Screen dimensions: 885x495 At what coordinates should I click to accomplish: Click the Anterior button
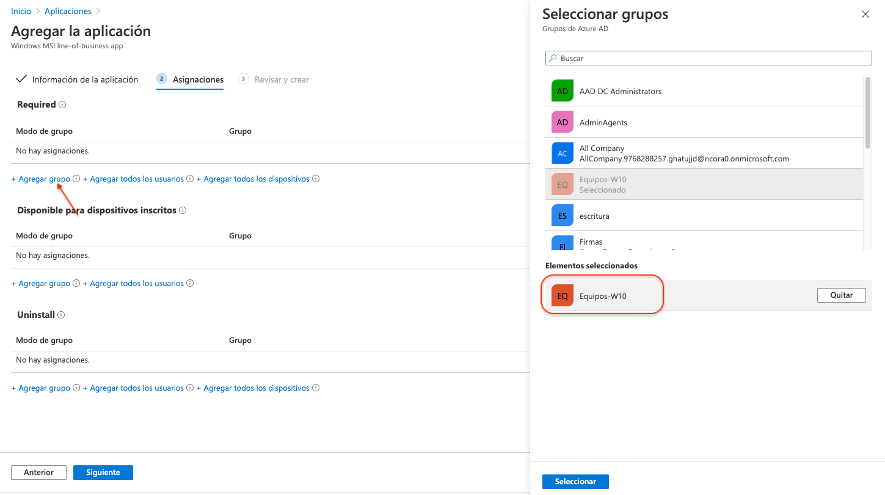[x=39, y=472]
